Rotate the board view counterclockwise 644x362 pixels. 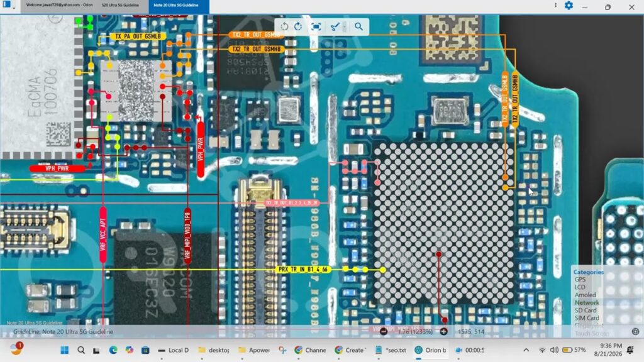click(x=284, y=26)
